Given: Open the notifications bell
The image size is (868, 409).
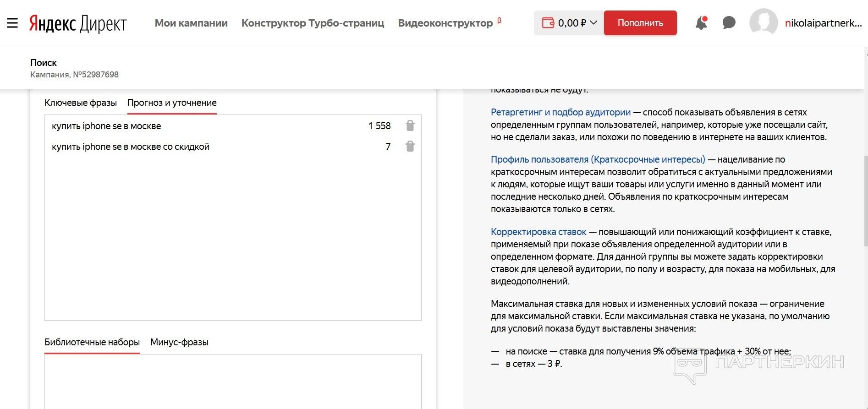Looking at the screenshot, I should point(701,23).
